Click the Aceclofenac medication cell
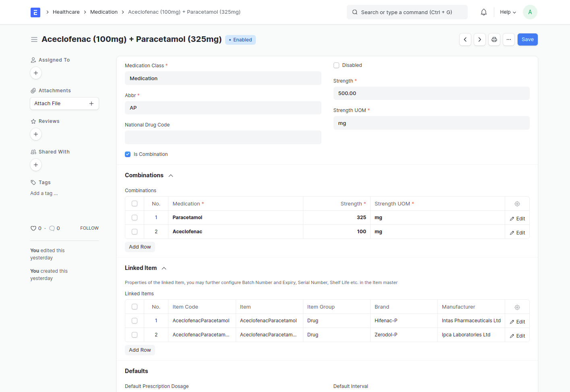The width and height of the screenshot is (570, 392). pyautogui.click(x=236, y=232)
